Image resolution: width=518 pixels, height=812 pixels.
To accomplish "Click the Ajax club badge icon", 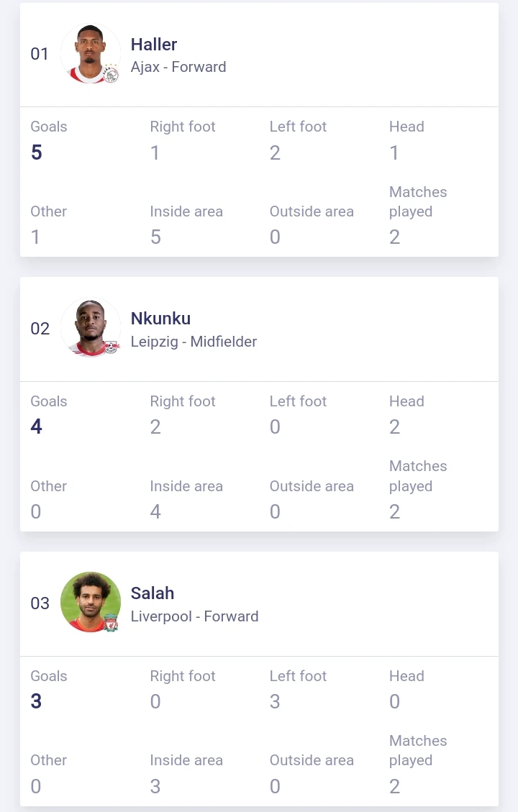I will point(110,74).
